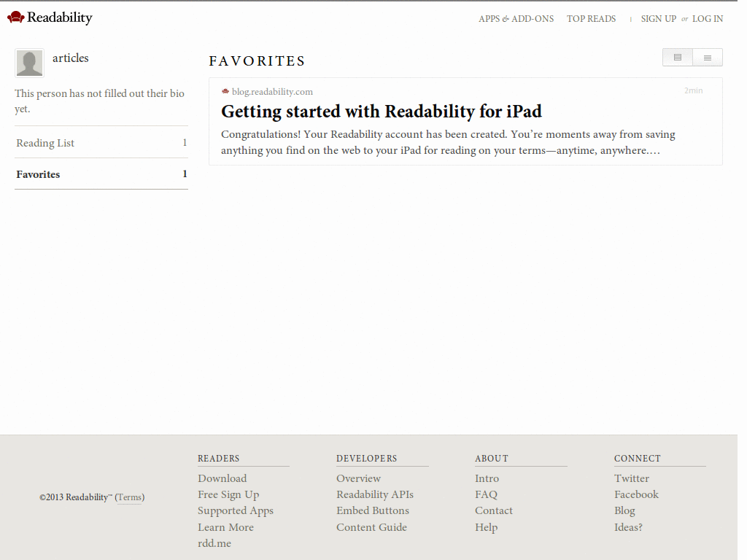Image resolution: width=747 pixels, height=560 pixels.
Task: Switch to the Favorites section
Action: [x=37, y=174]
